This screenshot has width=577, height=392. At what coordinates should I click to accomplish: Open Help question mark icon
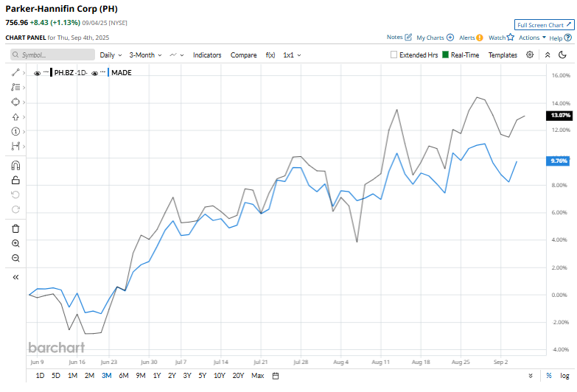[568, 38]
